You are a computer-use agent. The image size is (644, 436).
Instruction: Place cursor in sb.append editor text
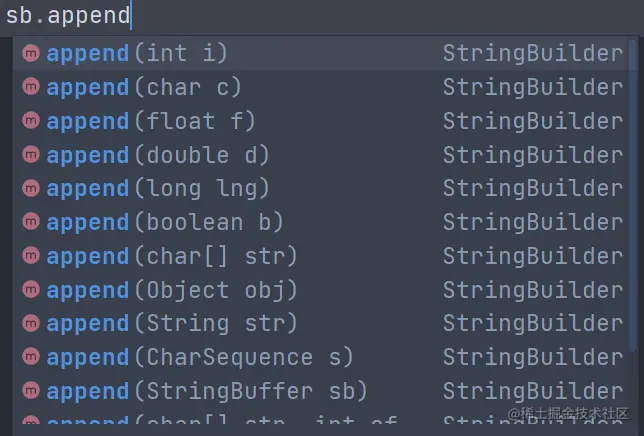pos(68,16)
